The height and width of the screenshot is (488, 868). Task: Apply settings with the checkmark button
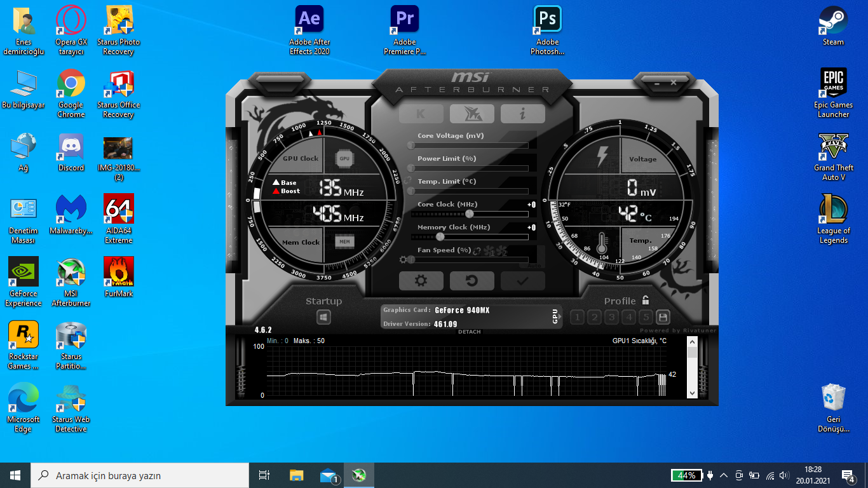(522, 281)
